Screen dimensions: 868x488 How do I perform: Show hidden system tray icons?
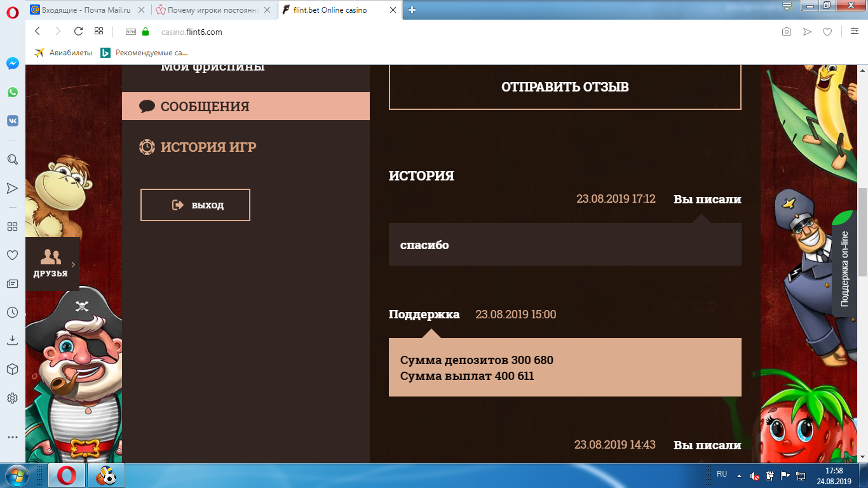click(739, 475)
